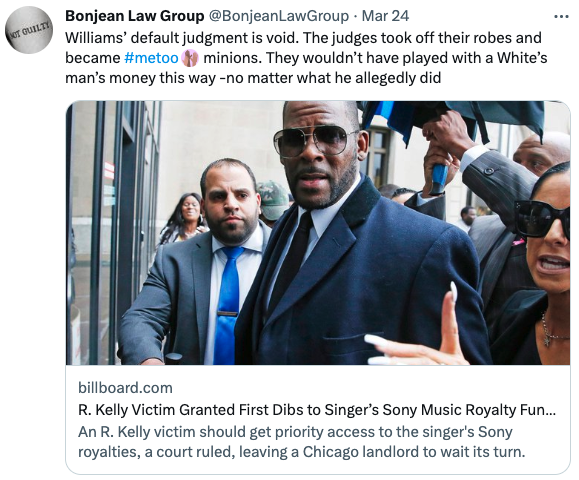Open the billboard.com article photo
The height and width of the screenshot is (480, 579).
point(318,233)
